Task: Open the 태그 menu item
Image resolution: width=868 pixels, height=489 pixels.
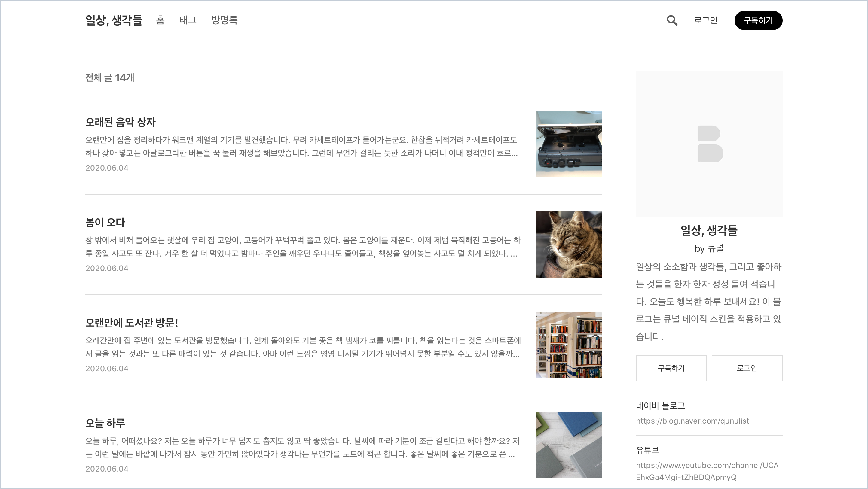Action: pos(188,20)
